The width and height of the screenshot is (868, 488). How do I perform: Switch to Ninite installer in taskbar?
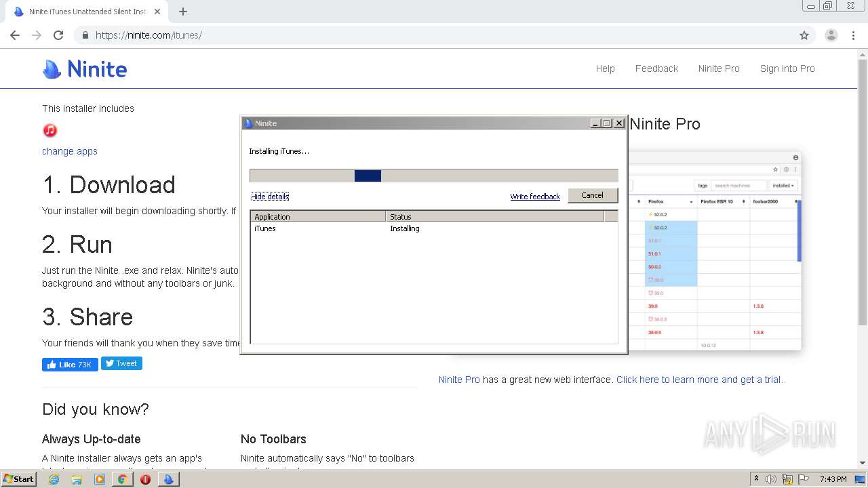click(168, 479)
